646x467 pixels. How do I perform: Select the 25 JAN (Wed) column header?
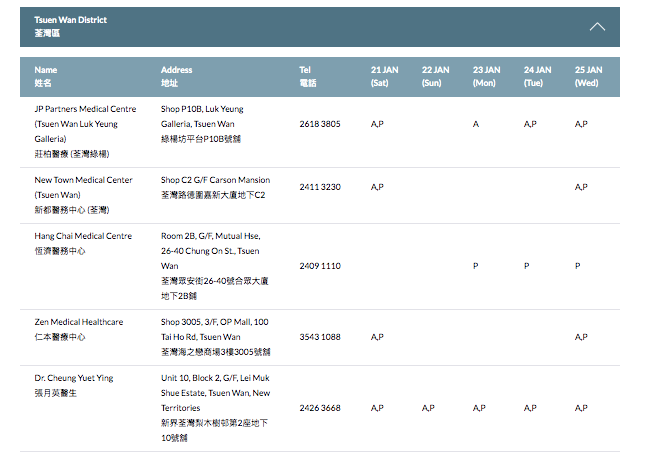coord(588,76)
